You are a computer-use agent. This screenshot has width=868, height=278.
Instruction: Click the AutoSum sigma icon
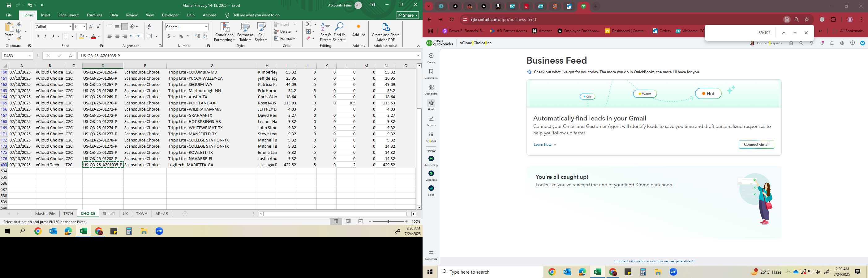point(308,24)
